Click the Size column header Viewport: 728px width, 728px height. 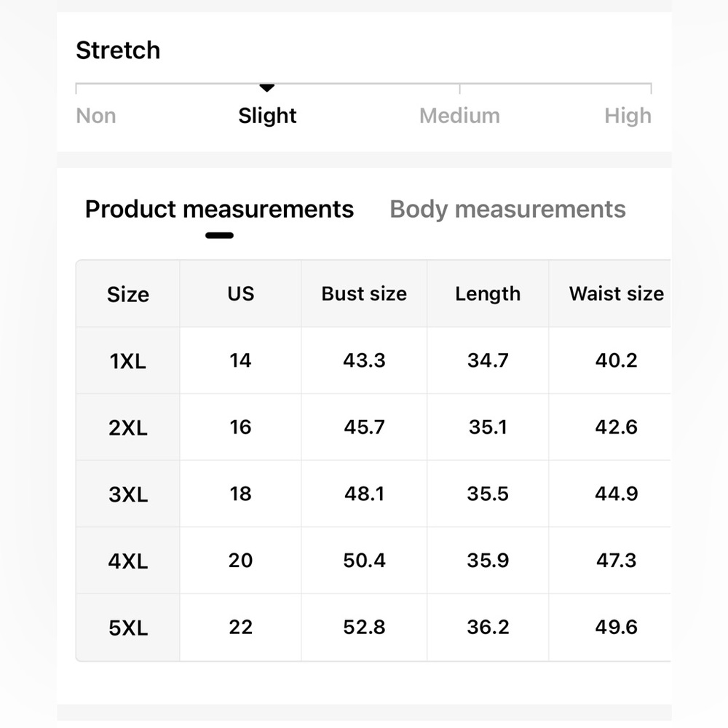128,294
